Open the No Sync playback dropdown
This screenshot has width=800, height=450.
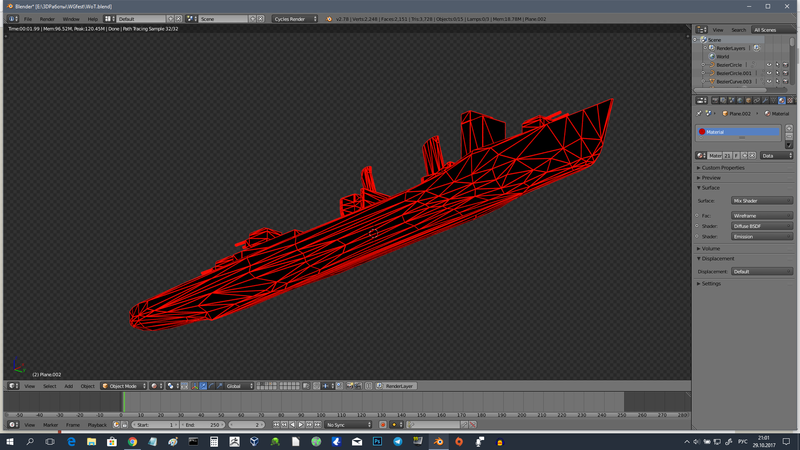(348, 424)
